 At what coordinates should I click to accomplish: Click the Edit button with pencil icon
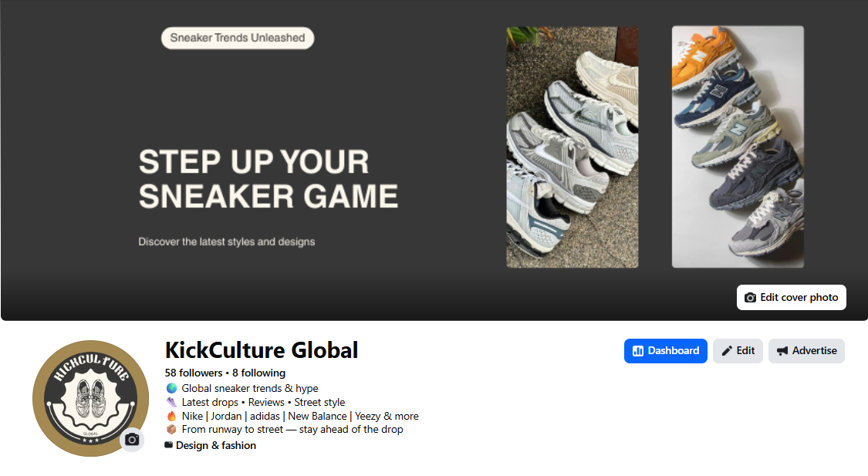click(x=738, y=351)
